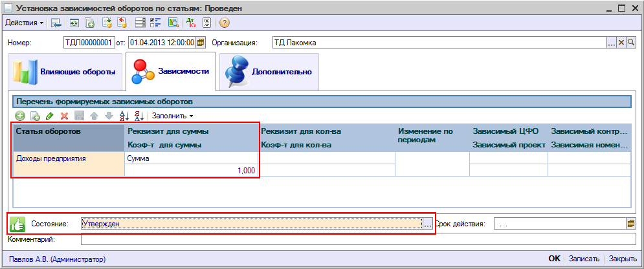Viewport: 644px width, 269px height.
Task: Open the Действия dropdown menu
Action: [25, 23]
